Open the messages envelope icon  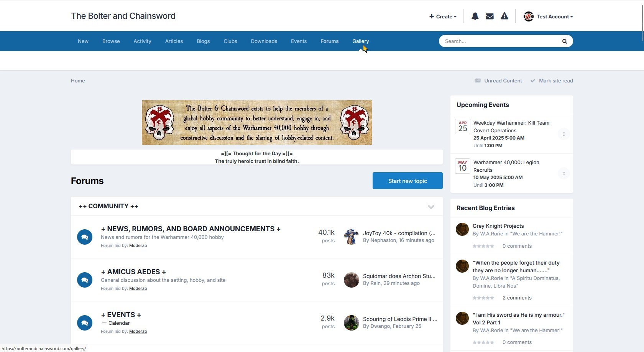[x=490, y=16]
